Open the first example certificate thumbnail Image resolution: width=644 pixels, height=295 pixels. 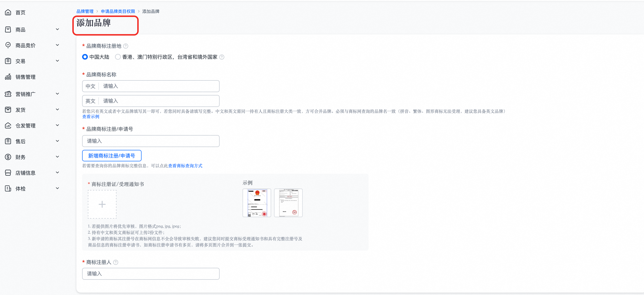tap(257, 203)
